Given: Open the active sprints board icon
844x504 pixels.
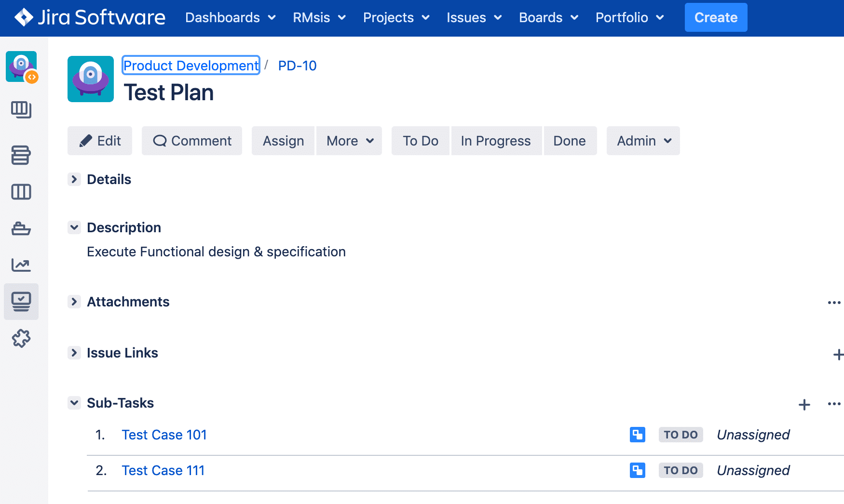Looking at the screenshot, I should (x=21, y=191).
